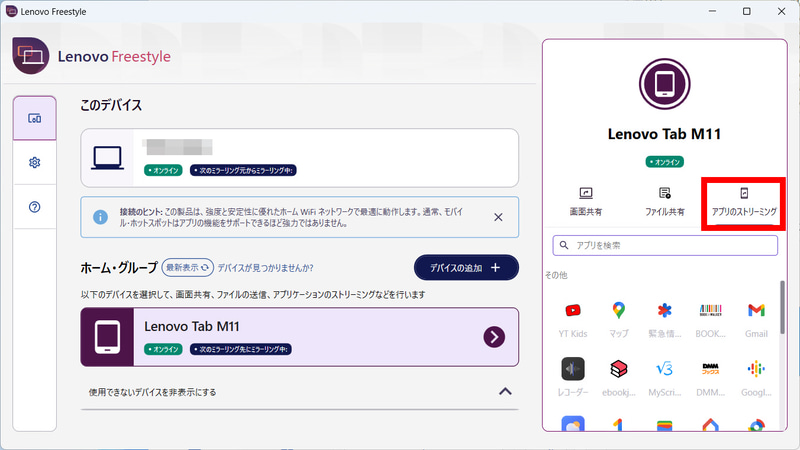
Task: Launch the DMM ブックス app
Action: [x=710, y=378]
